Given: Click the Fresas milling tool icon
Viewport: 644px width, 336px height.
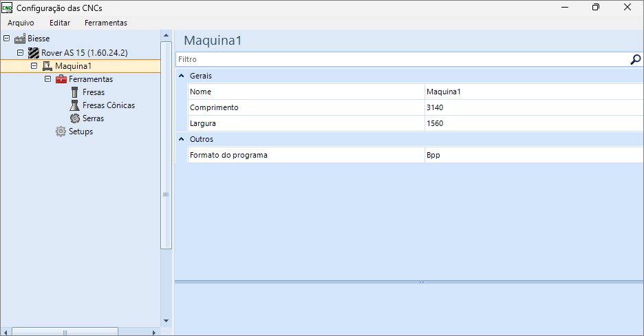Looking at the screenshot, I should click(x=75, y=92).
